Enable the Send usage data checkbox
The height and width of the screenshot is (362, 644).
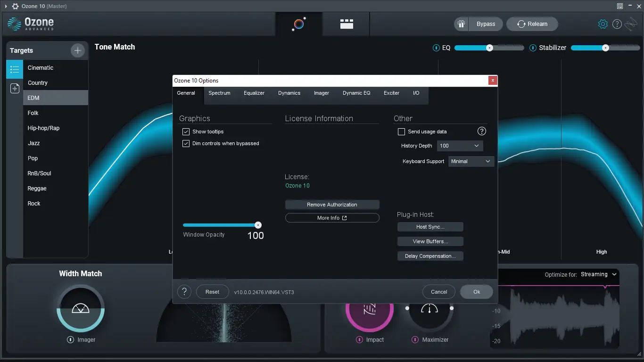(x=402, y=132)
